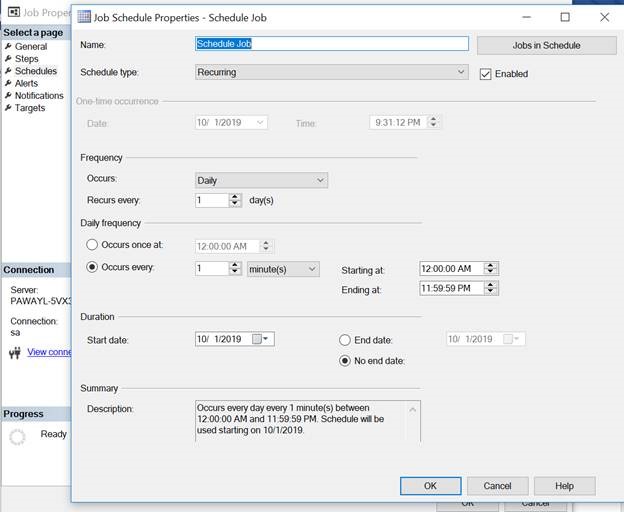The height and width of the screenshot is (512, 624).
Task: Click the view connection properties icon
Action: pyautogui.click(x=14, y=352)
